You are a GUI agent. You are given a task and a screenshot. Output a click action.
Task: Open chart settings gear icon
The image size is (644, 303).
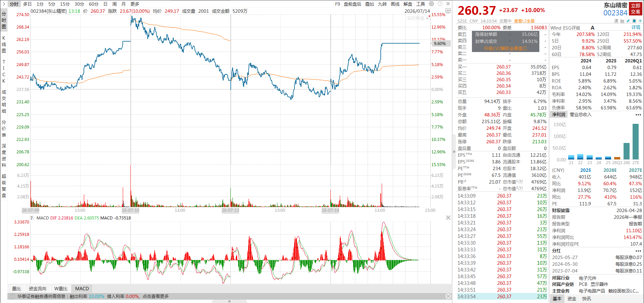(x=431, y=4)
